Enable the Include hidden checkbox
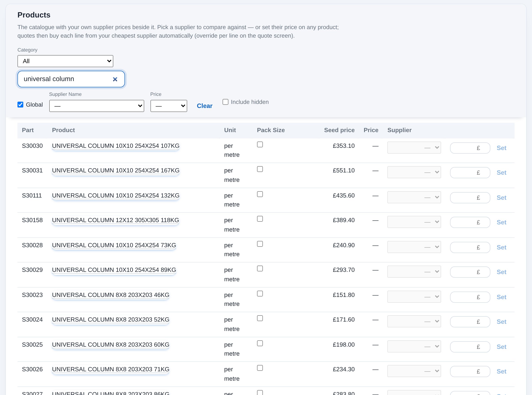532x395 pixels. tap(225, 102)
